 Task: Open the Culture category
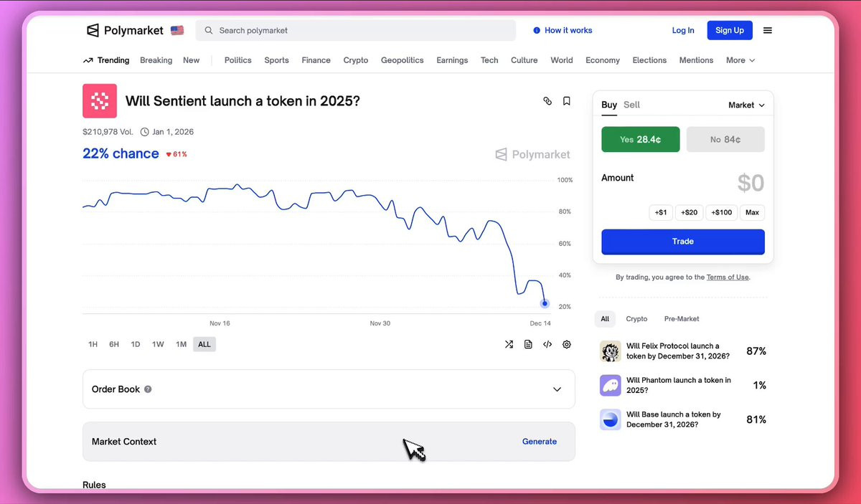coord(524,60)
